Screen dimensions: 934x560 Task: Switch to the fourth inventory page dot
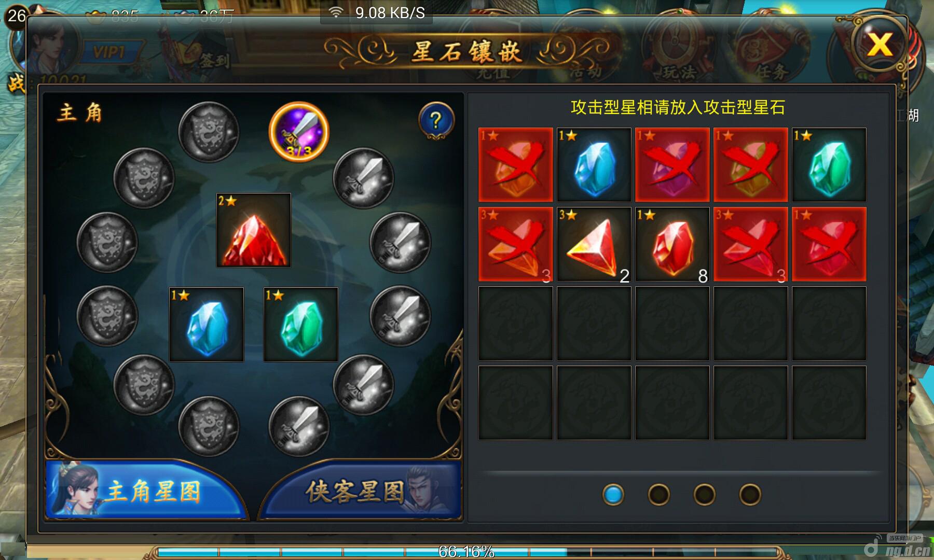coord(750,494)
